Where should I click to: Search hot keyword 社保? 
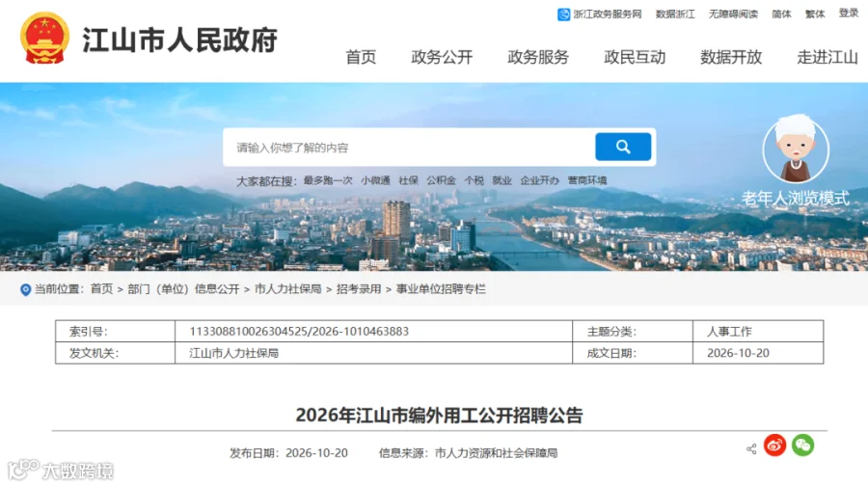tap(408, 180)
